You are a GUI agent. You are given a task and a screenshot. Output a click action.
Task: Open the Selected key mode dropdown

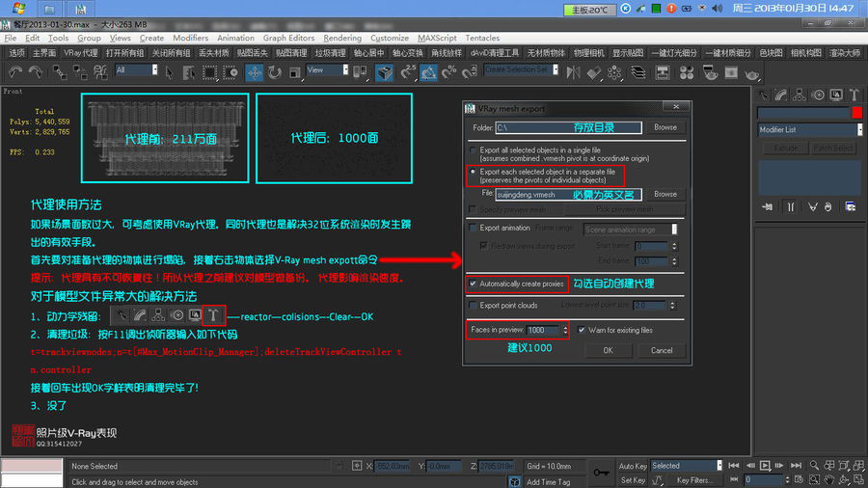pos(687,466)
